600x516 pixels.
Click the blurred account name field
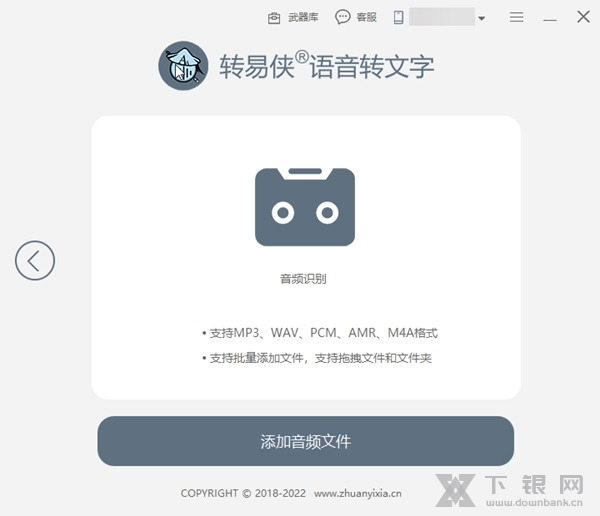coord(442,17)
